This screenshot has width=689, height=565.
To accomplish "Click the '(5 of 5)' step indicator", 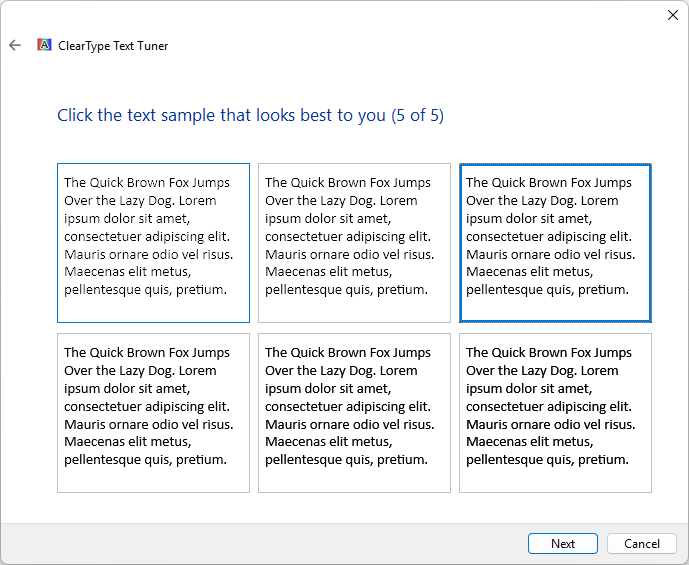I will pyautogui.click(x=417, y=116).
